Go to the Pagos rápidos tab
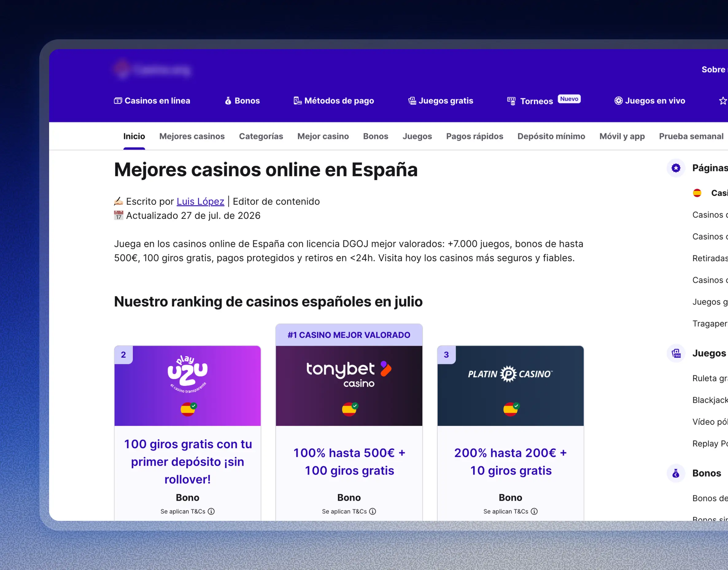Image resolution: width=728 pixels, height=570 pixels. [475, 136]
